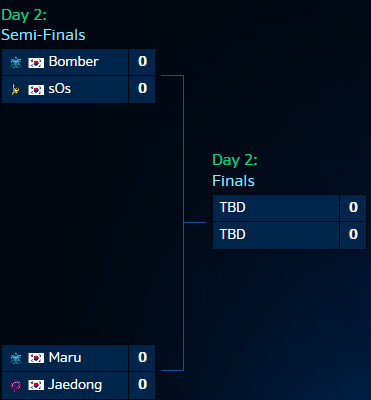Image resolution: width=371 pixels, height=400 pixels.
Task: Click the South Korea flag next to Jaedong
Action: point(36,385)
